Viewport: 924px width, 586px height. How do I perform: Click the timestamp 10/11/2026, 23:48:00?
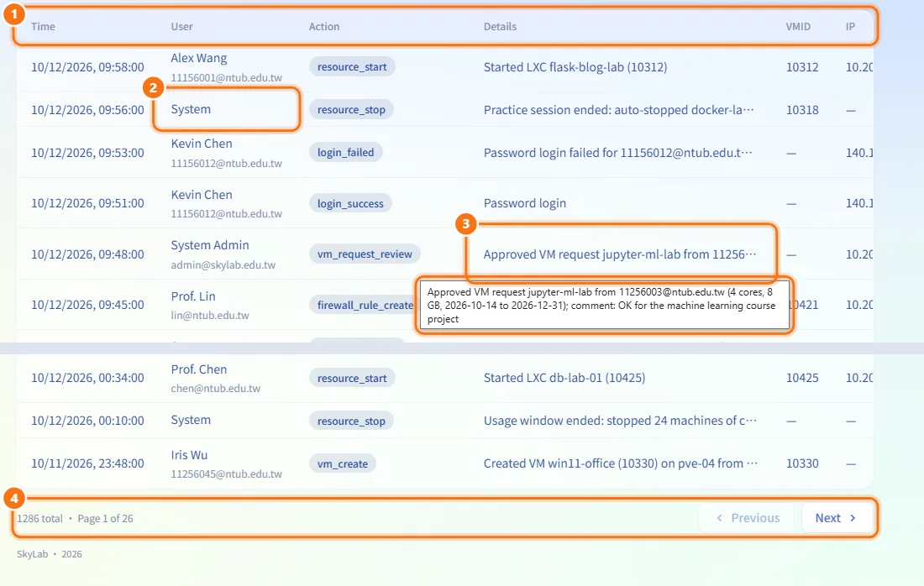88,464
